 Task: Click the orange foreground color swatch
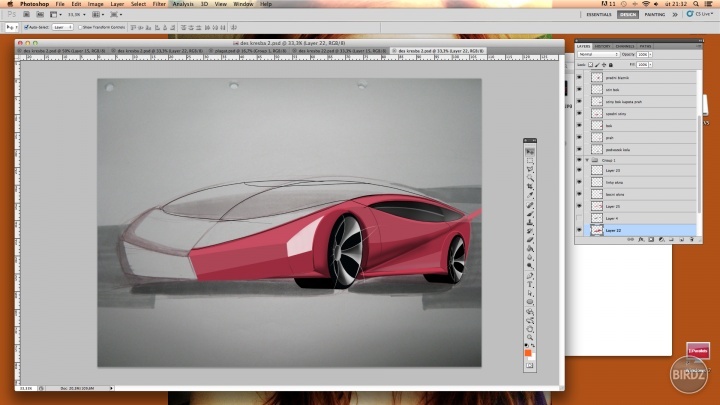click(528, 353)
